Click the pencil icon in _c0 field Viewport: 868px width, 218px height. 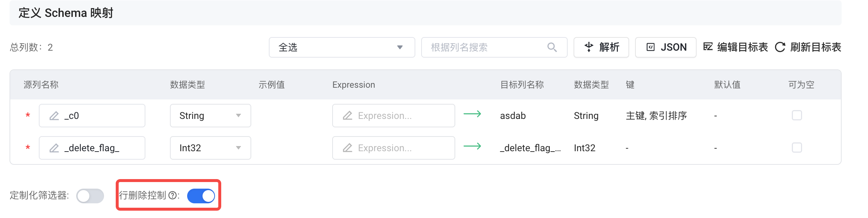point(54,116)
